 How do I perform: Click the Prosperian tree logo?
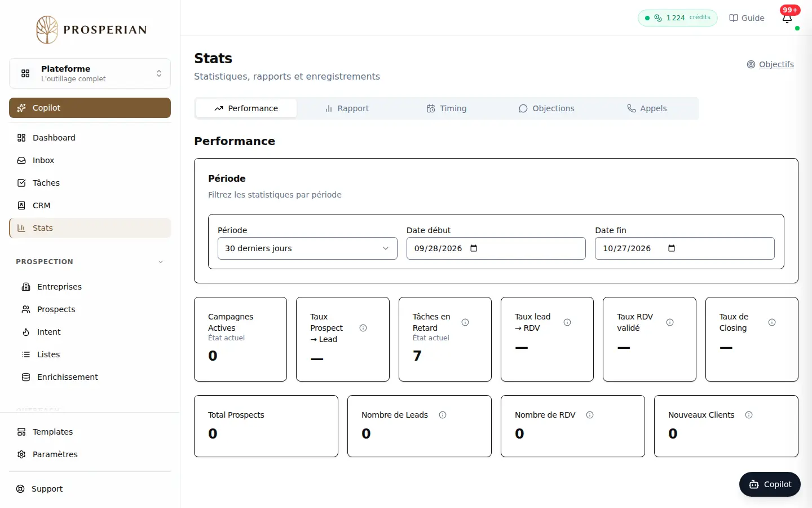47,29
